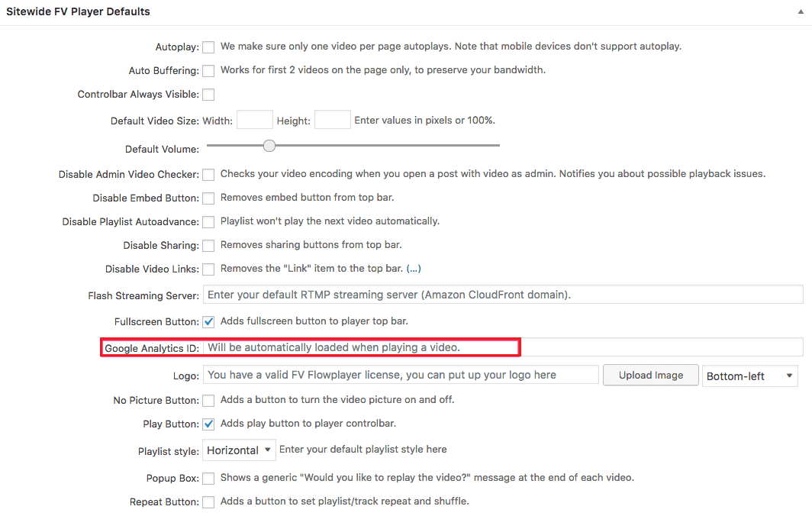This screenshot has height=516, width=812.
Task: Click the 'Playlist style:' label
Action: [x=169, y=451]
